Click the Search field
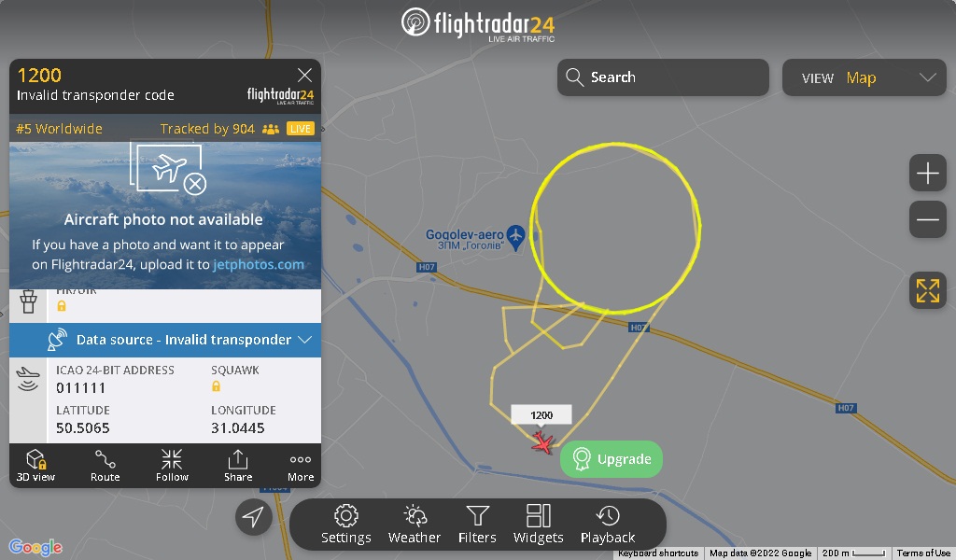The width and height of the screenshot is (956, 560). 663,77
